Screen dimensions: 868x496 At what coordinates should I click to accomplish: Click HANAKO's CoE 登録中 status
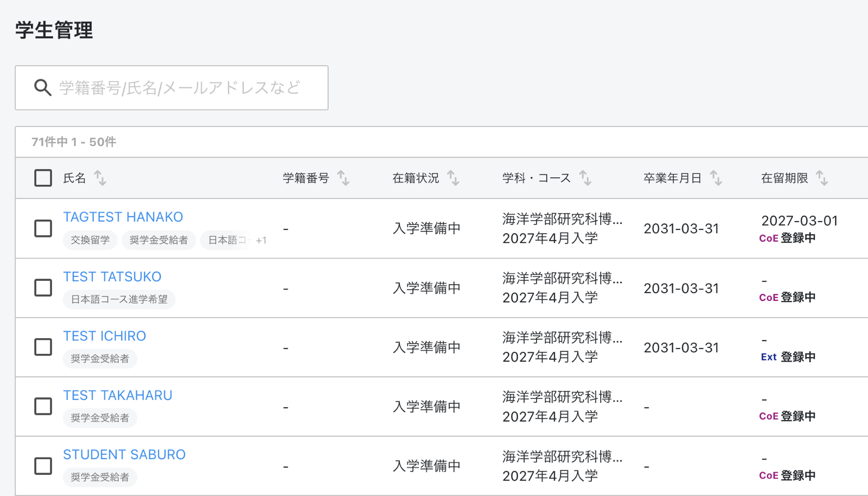(787, 238)
